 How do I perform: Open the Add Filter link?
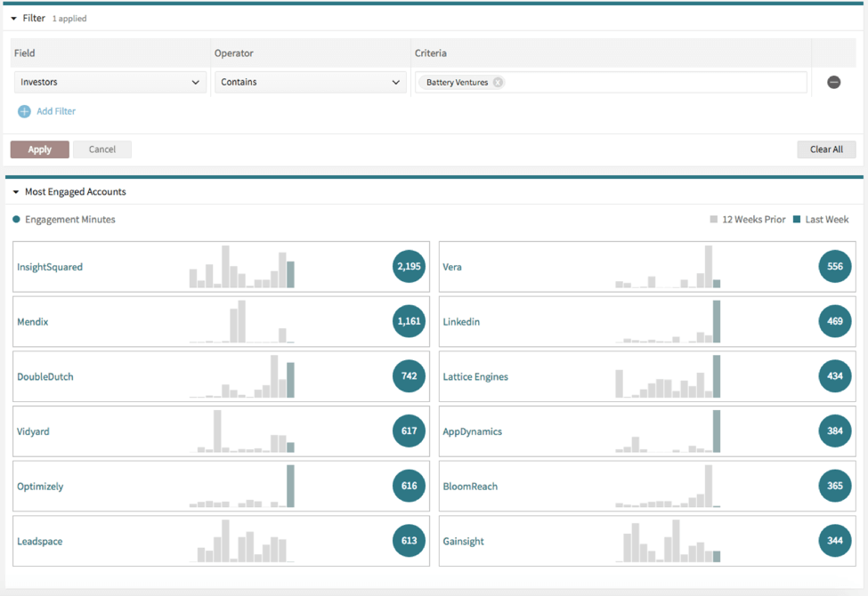pos(56,111)
